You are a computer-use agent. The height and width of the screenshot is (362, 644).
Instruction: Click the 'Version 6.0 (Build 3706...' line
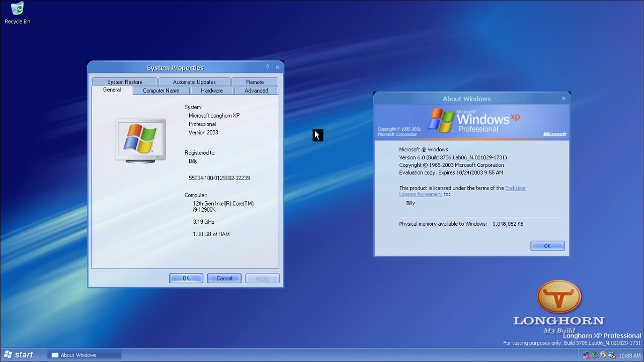(x=453, y=157)
